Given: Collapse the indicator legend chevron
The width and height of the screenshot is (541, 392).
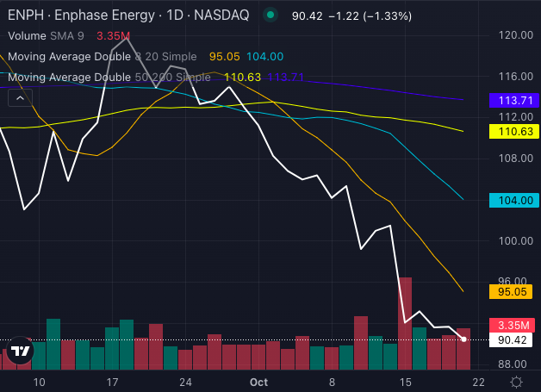Looking at the screenshot, I should point(19,98).
